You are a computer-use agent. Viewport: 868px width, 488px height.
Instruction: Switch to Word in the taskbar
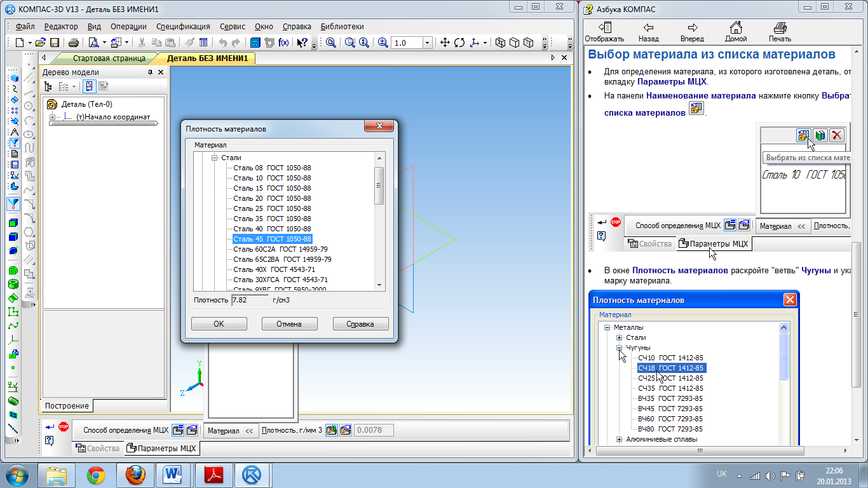[173, 475]
